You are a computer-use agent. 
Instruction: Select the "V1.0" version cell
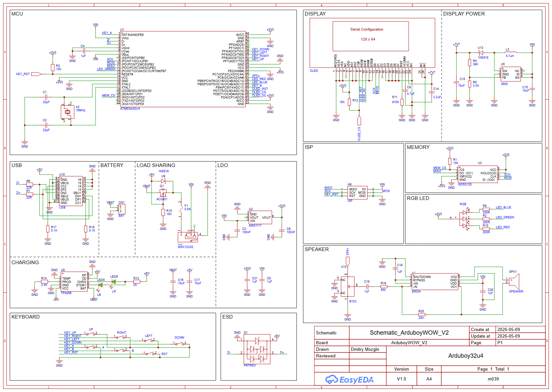[x=401, y=379]
